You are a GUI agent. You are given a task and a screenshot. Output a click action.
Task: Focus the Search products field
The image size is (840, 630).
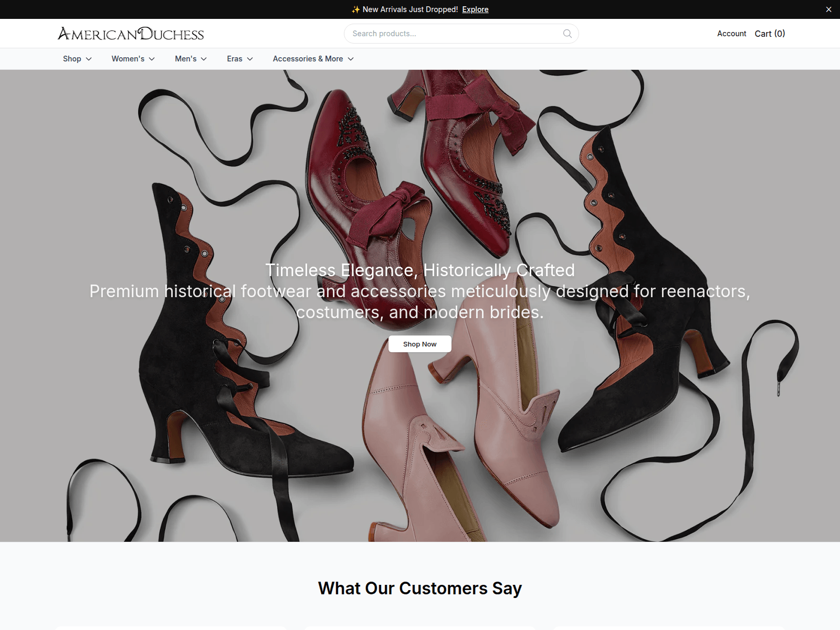tap(461, 34)
